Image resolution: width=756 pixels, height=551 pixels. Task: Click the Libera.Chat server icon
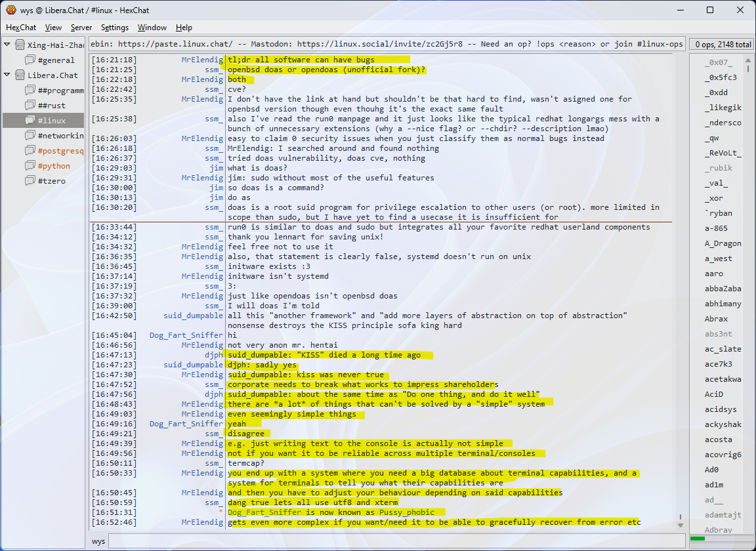pyautogui.click(x=20, y=75)
